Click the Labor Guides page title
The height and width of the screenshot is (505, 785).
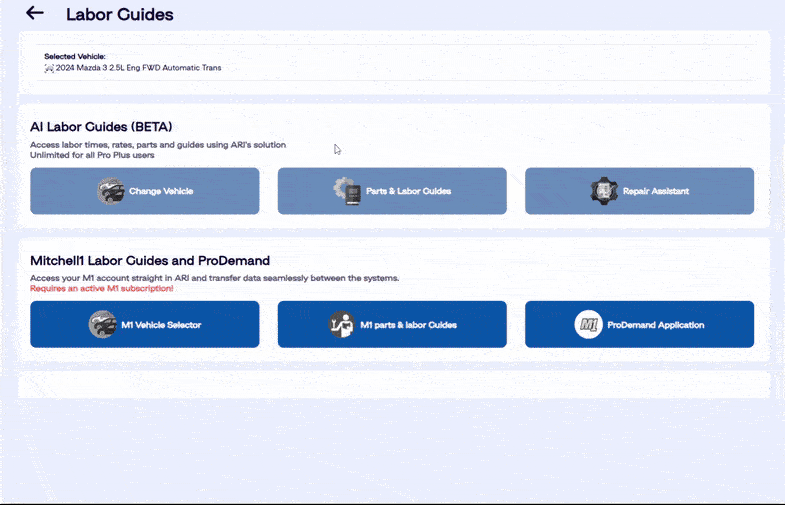click(x=120, y=15)
